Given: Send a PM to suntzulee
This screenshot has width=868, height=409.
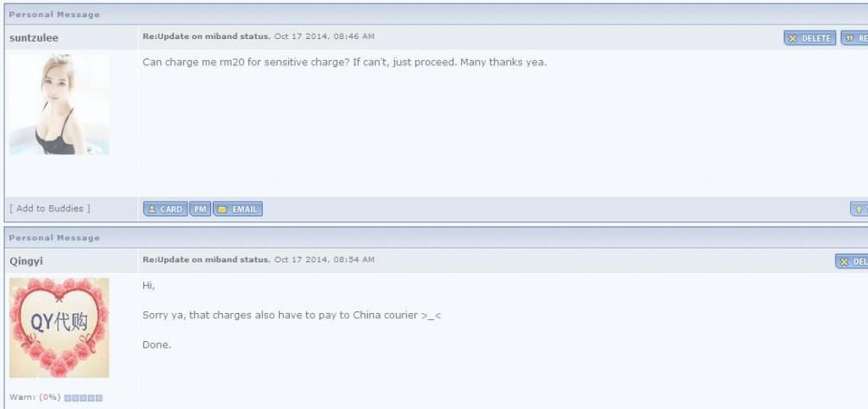Looking at the screenshot, I should point(200,209).
